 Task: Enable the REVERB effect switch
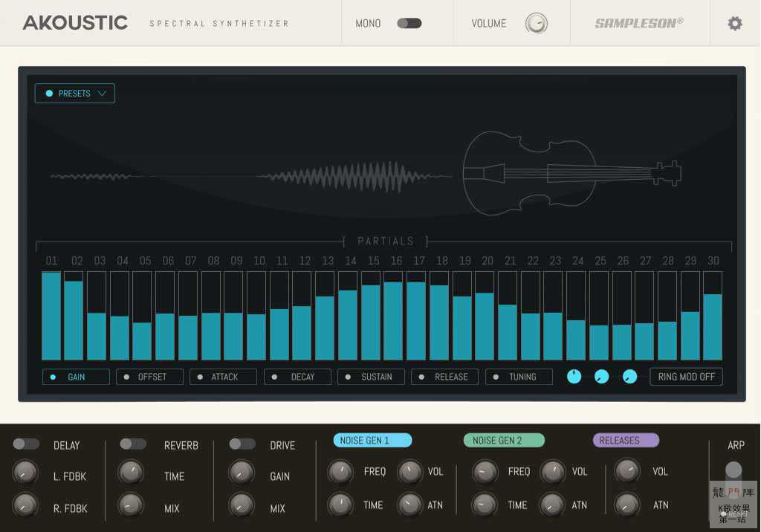[x=133, y=444]
